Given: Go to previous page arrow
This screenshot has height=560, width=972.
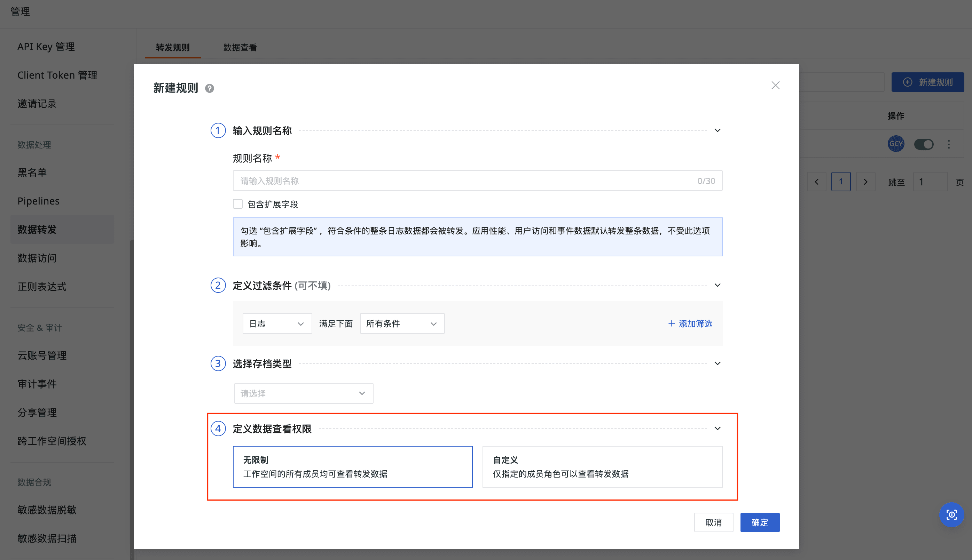Looking at the screenshot, I should [816, 182].
